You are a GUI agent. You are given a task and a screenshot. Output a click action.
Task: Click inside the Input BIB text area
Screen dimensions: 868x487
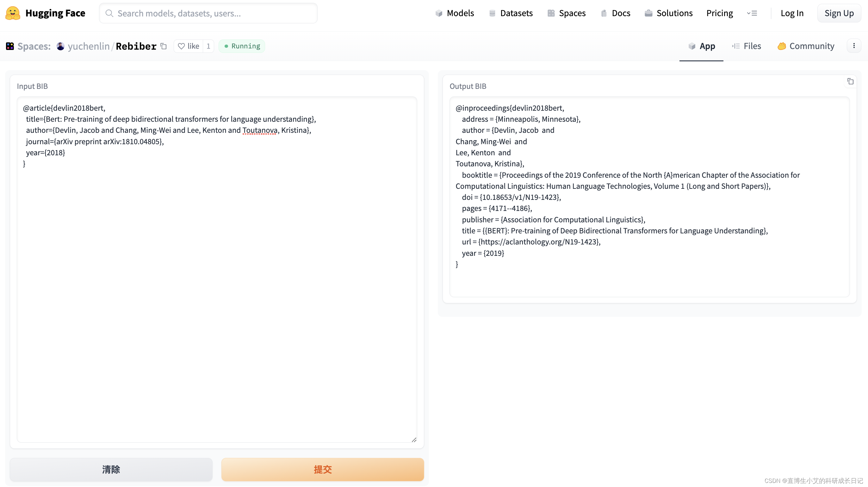pos(217,286)
